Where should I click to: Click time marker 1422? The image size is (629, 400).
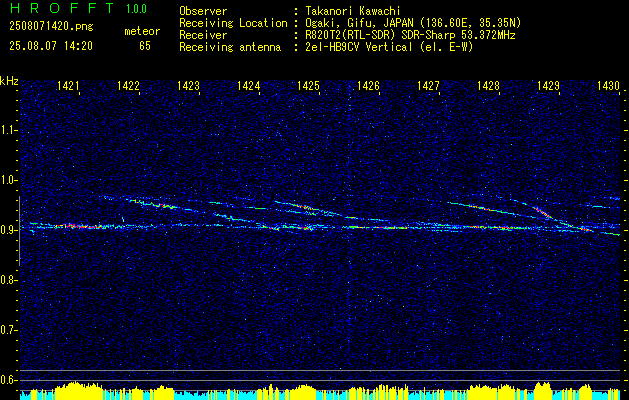tap(128, 85)
